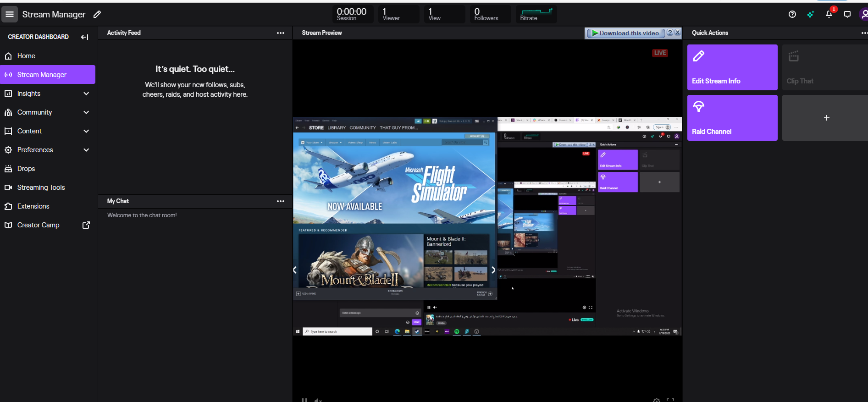Click Edit Stream Info quick action
The width and height of the screenshot is (868, 402).
[x=732, y=67]
